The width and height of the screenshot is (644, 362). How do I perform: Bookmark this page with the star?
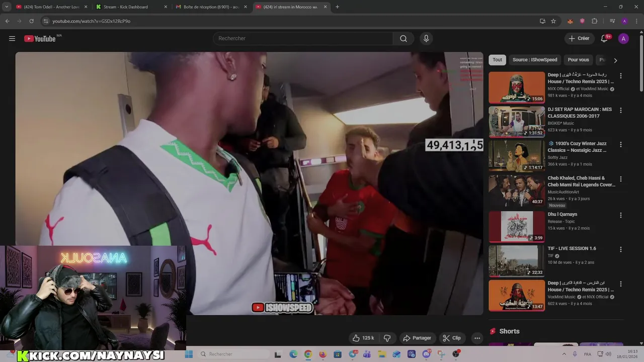(x=553, y=21)
